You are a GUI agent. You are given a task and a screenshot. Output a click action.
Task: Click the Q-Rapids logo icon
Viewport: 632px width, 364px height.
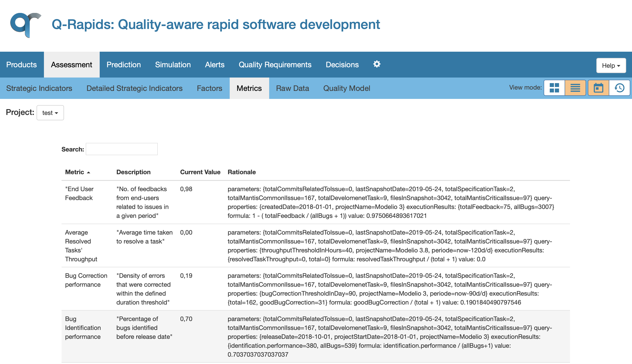25,25
